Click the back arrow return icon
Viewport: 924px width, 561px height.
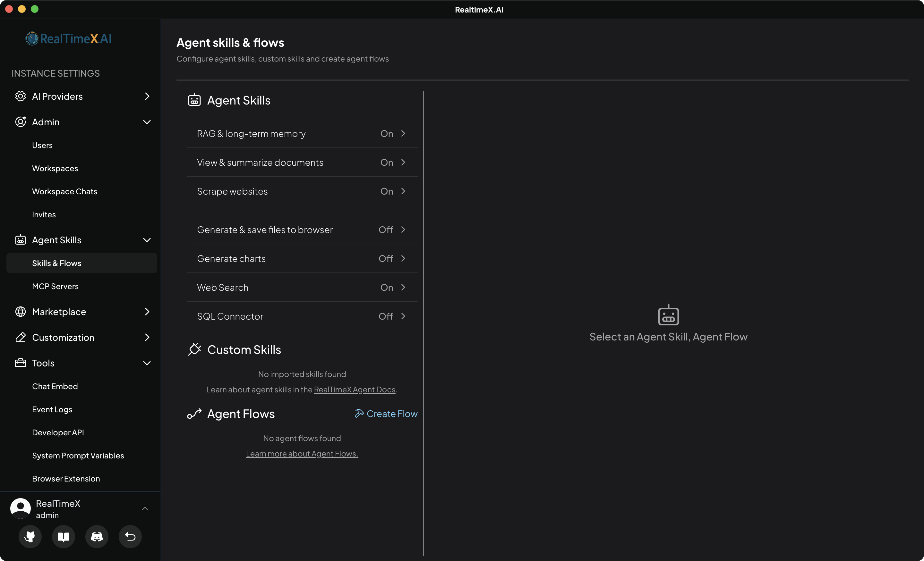point(130,537)
